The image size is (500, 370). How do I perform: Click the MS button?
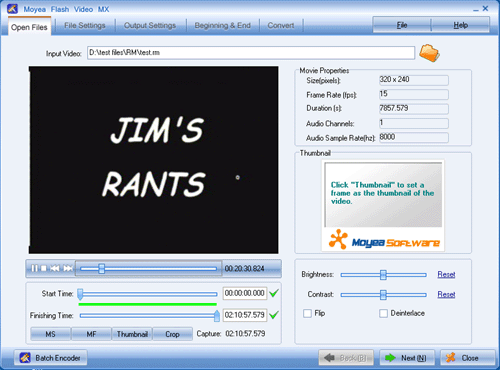[x=51, y=334]
